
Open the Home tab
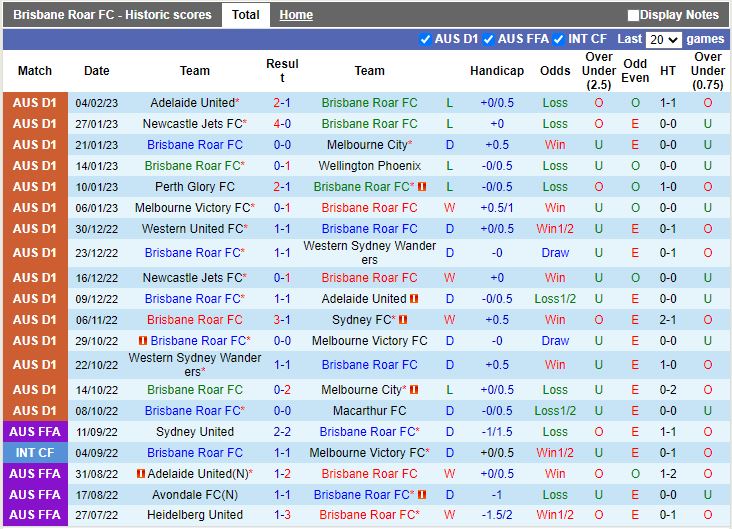(296, 15)
